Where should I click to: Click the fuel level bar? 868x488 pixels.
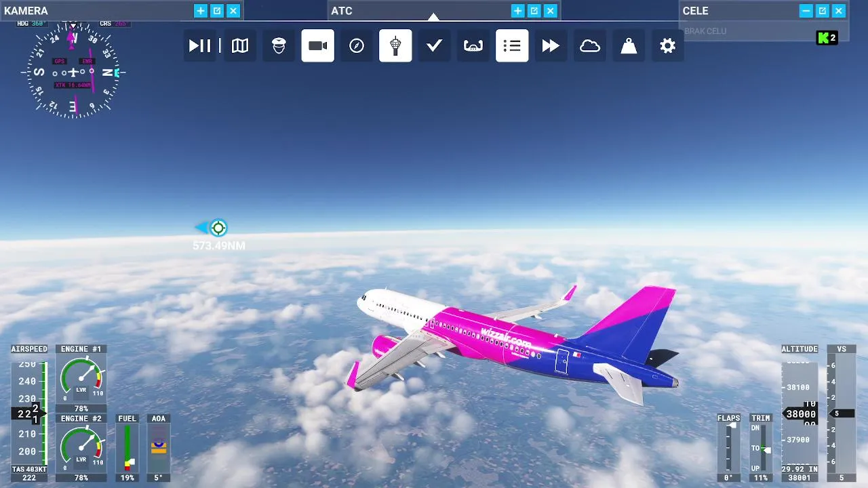[127, 448]
